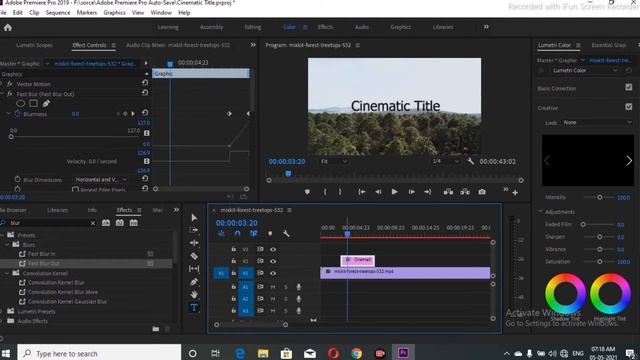
Task: Open the Markers menu
Action: click(87, 13)
